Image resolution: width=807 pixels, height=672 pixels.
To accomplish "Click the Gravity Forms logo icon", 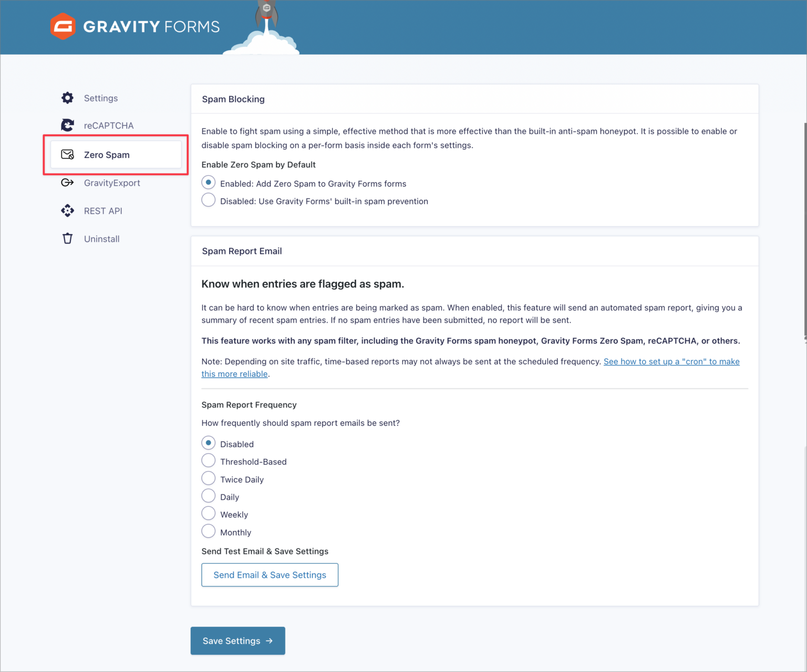I will point(63,26).
